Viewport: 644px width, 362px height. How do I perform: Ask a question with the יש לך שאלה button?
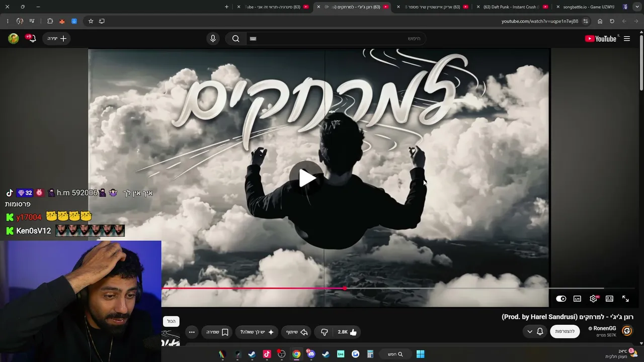click(x=257, y=332)
